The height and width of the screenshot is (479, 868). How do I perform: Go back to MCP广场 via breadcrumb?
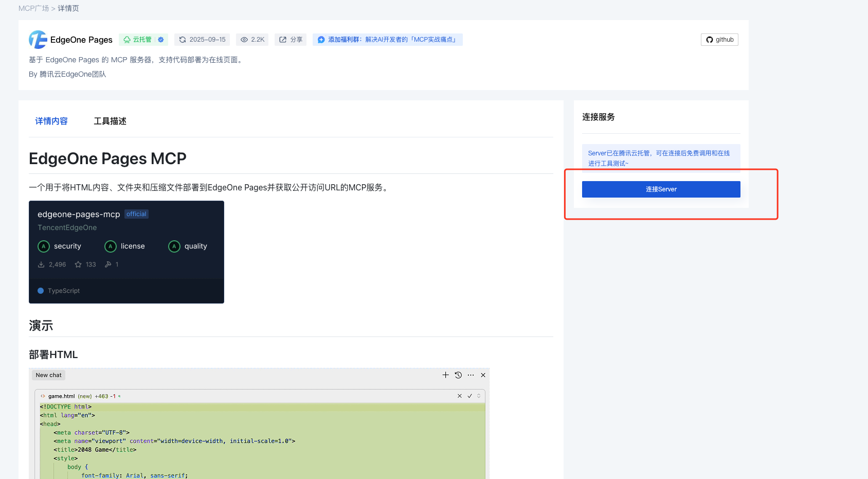(33, 8)
